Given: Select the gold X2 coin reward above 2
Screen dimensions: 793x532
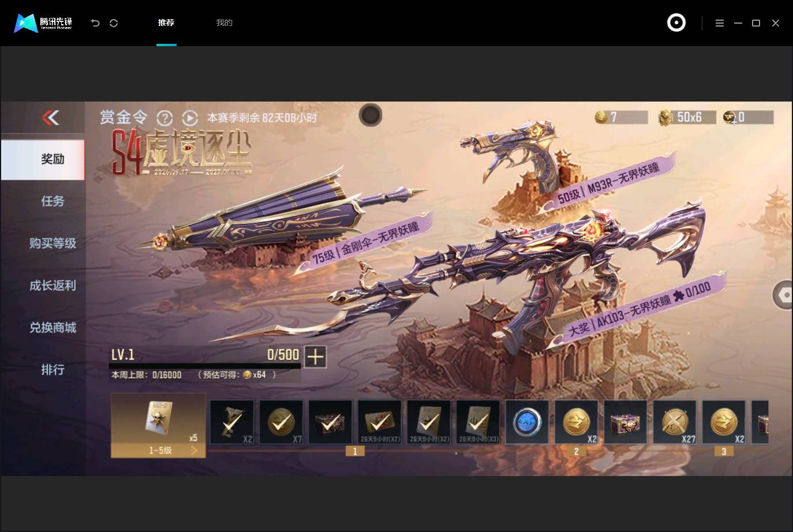Looking at the screenshot, I should (x=577, y=422).
